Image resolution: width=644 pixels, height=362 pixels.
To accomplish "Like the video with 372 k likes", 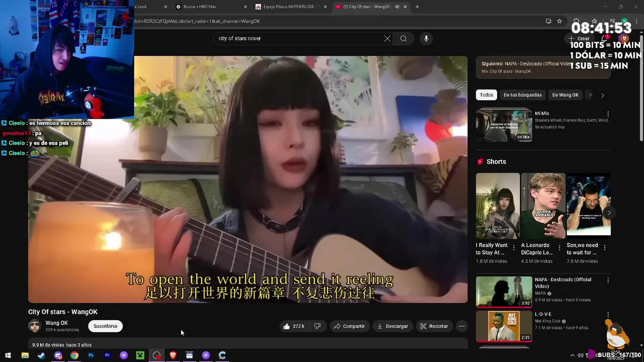I will [x=294, y=326].
